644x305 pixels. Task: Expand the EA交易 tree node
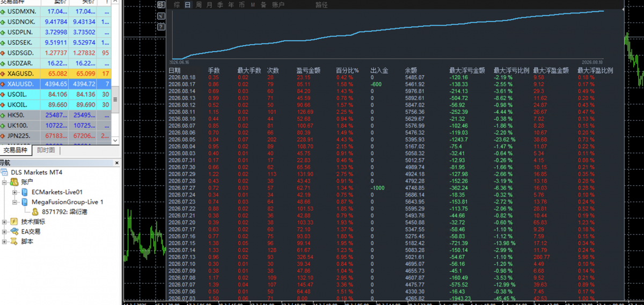pyautogui.click(x=4, y=231)
